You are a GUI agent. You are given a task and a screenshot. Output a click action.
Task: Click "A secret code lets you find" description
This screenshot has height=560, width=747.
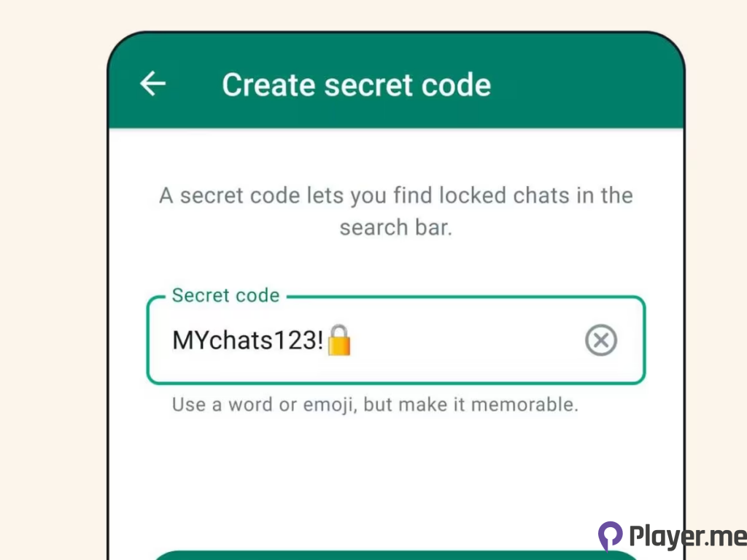coord(297,195)
